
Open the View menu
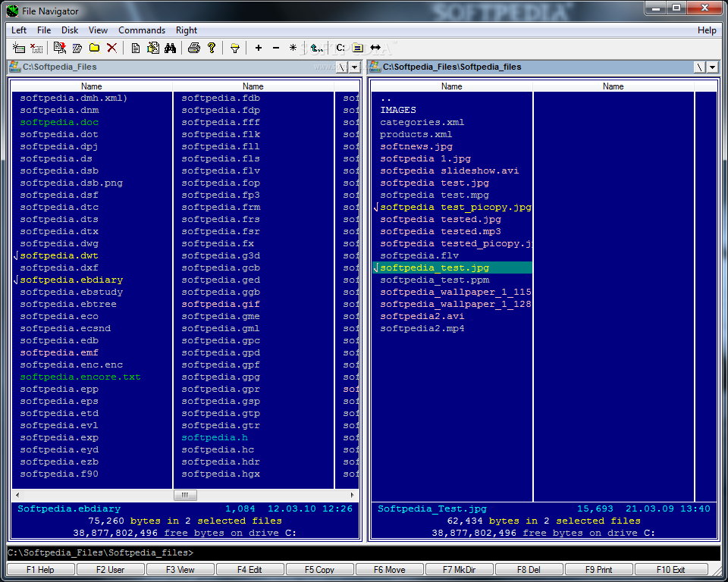98,30
